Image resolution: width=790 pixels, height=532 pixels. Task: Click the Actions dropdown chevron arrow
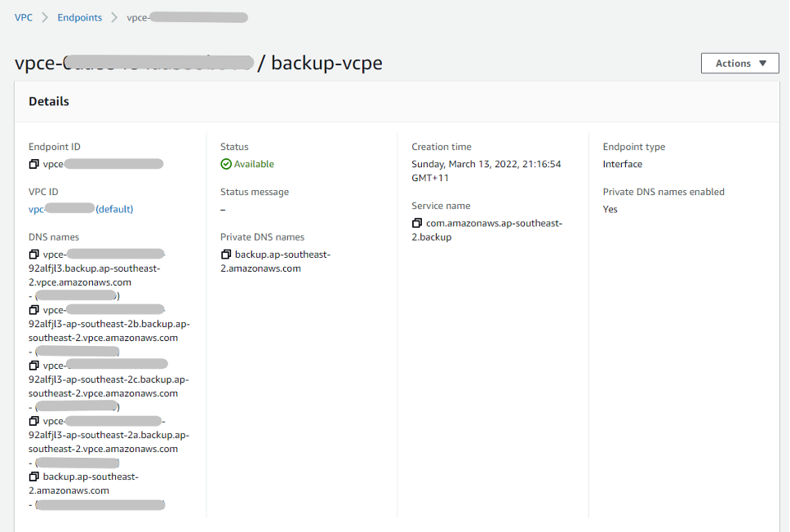[762, 63]
